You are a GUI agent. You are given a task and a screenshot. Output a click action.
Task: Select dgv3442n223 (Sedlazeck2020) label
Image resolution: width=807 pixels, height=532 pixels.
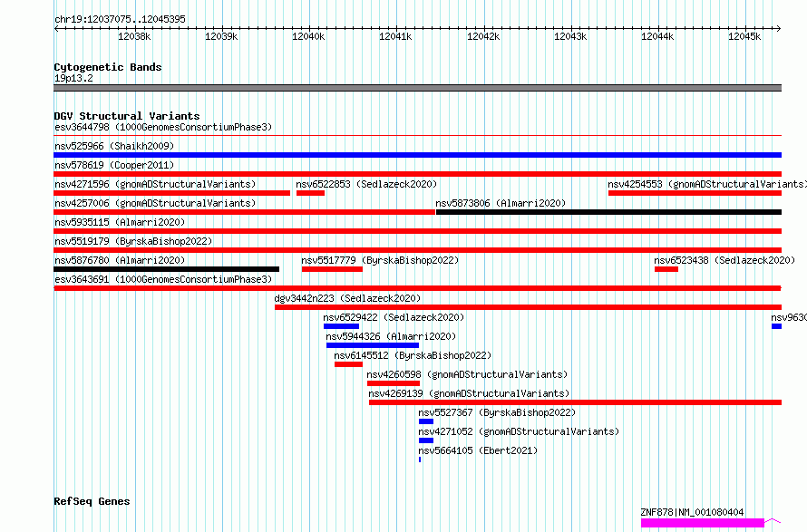347,298
